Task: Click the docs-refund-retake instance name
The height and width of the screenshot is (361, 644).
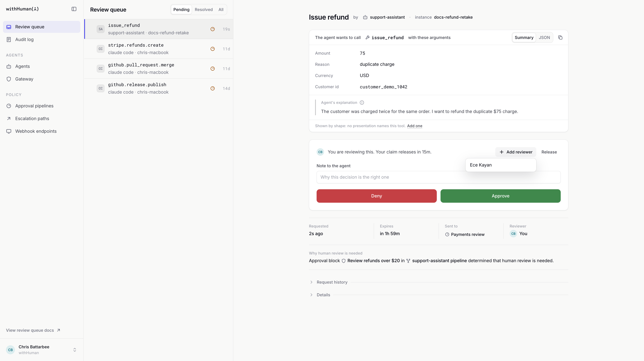Action: (453, 17)
